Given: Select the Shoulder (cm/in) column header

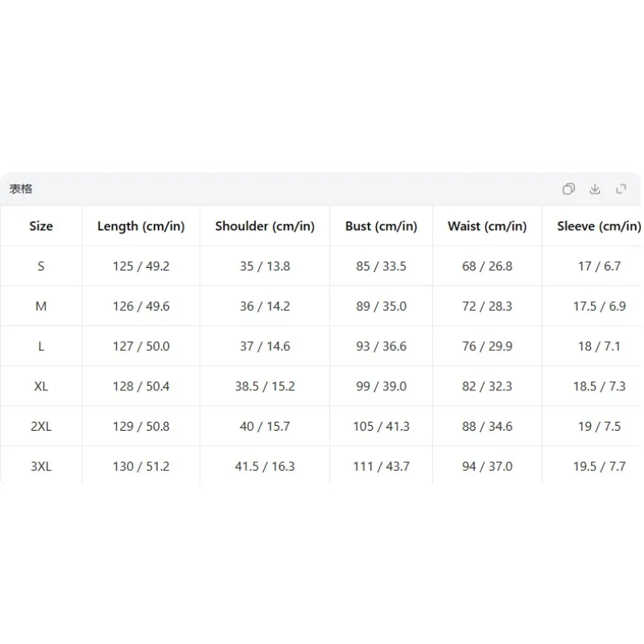Looking at the screenshot, I should point(265,226).
